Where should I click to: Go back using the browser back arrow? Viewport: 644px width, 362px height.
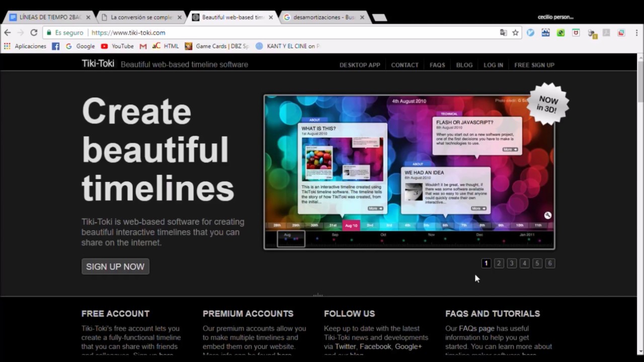[8, 33]
